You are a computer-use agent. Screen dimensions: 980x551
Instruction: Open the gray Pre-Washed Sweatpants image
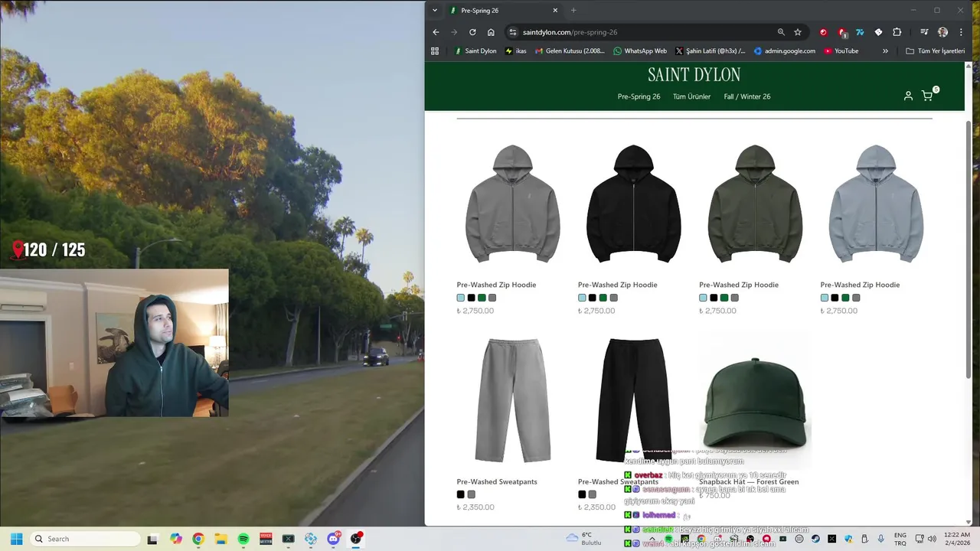pos(513,400)
